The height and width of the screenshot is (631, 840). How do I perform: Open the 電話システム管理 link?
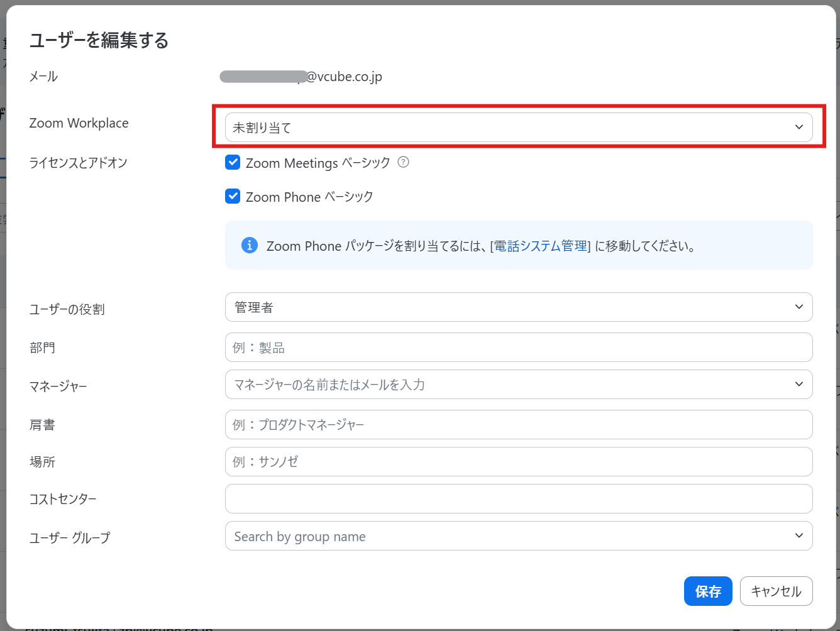click(541, 246)
